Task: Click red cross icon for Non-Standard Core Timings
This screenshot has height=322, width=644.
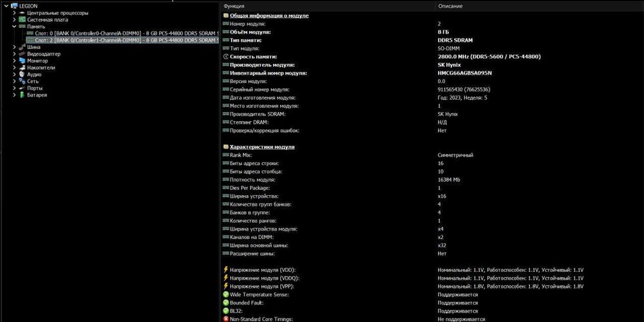Action: coord(225,319)
